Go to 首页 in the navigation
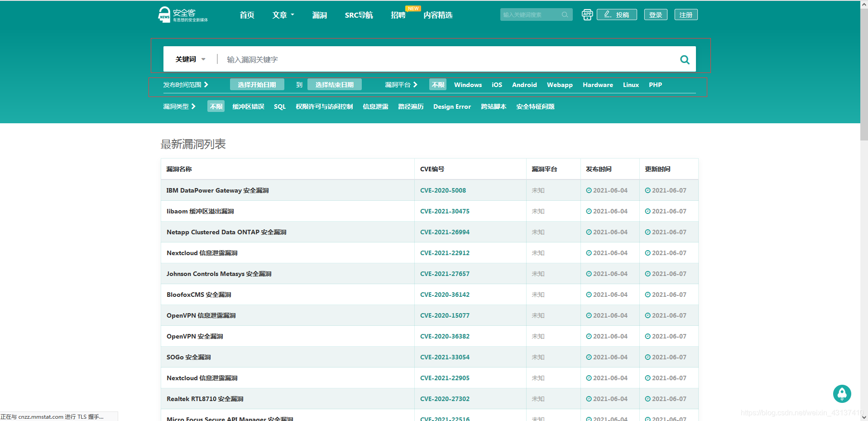868x421 pixels. coord(247,15)
